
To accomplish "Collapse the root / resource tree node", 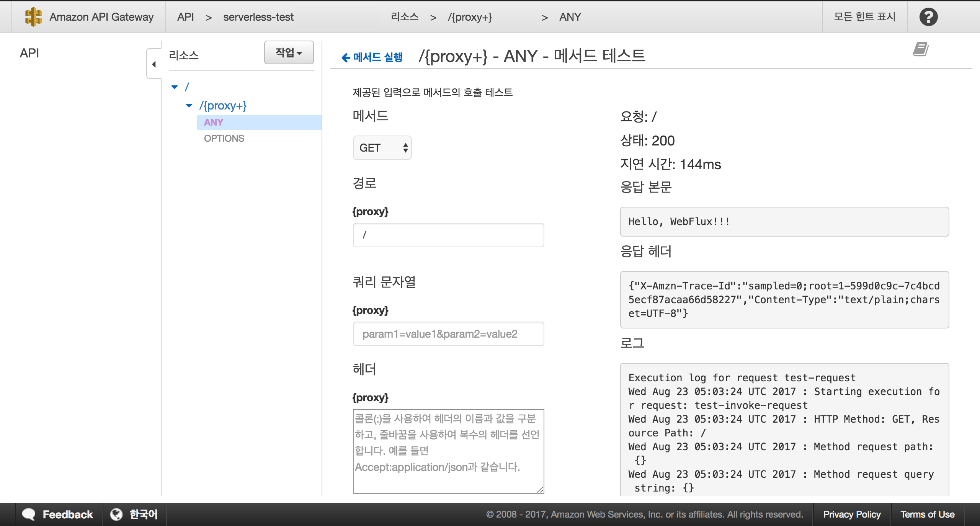I will [x=175, y=87].
